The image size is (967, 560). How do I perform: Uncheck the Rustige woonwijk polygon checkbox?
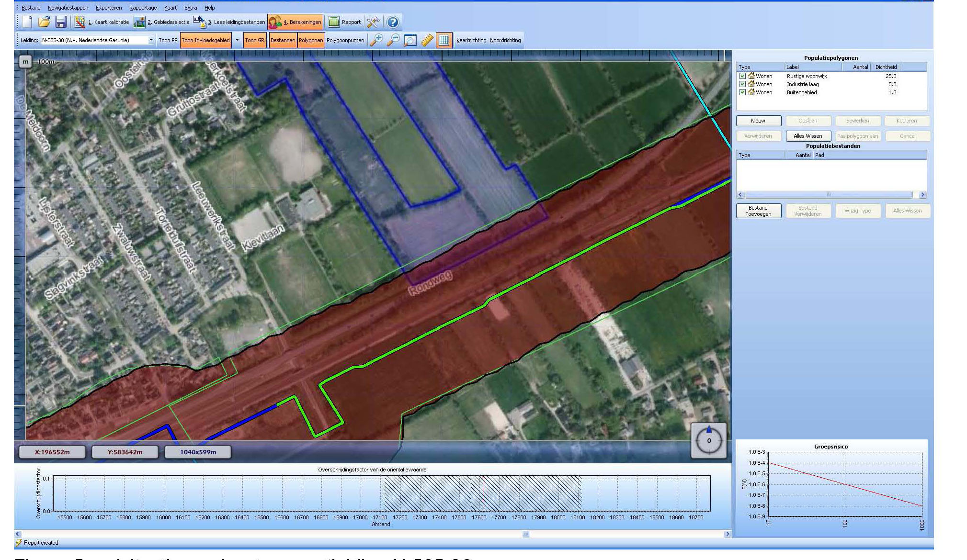[742, 76]
